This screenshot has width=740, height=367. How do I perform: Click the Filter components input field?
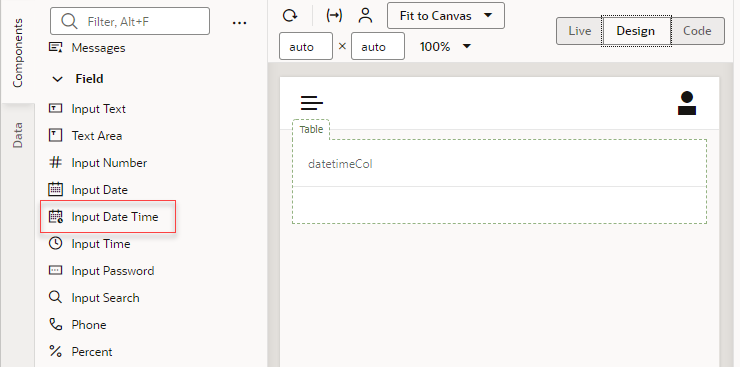point(130,21)
